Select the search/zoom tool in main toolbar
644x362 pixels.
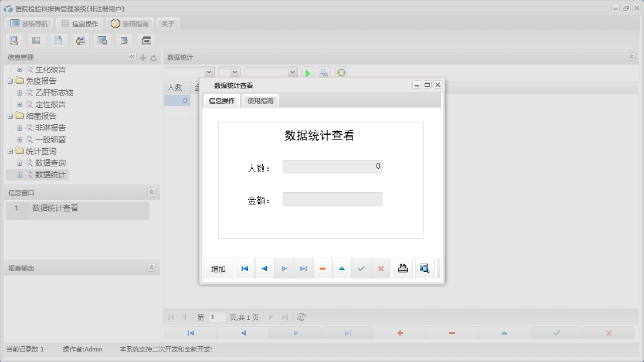click(x=14, y=40)
